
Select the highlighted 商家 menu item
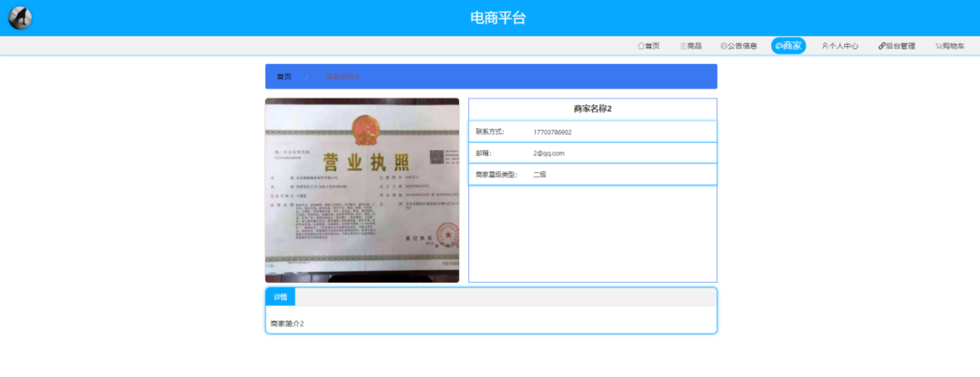coord(788,46)
